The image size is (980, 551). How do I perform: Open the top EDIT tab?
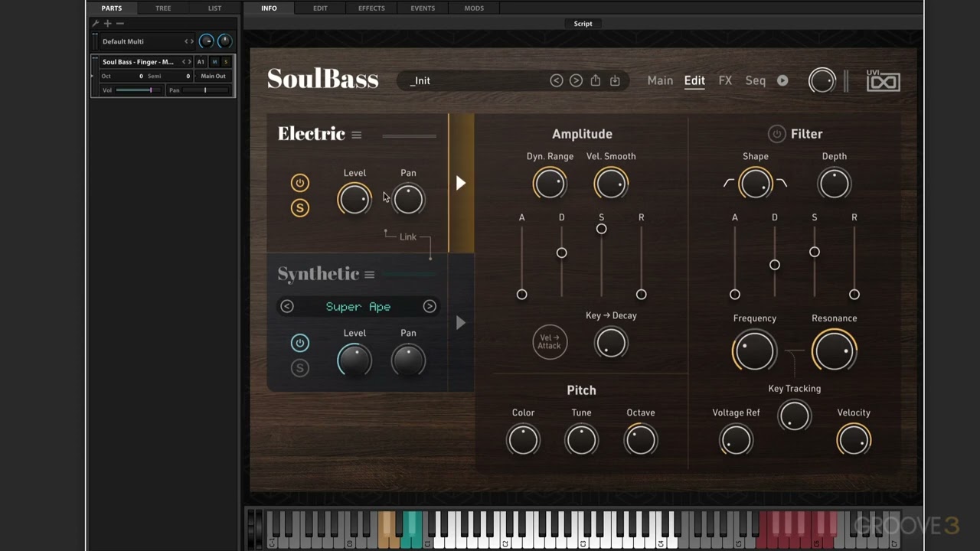click(x=320, y=8)
